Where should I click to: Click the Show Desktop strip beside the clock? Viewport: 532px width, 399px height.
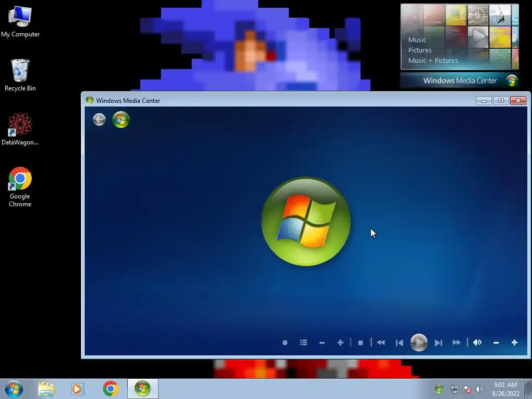click(528, 389)
